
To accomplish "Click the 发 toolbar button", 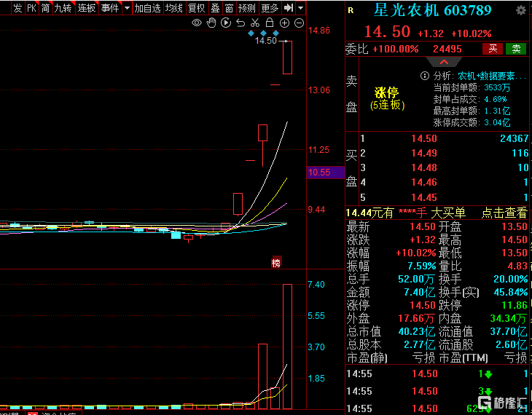I will 17,8.
